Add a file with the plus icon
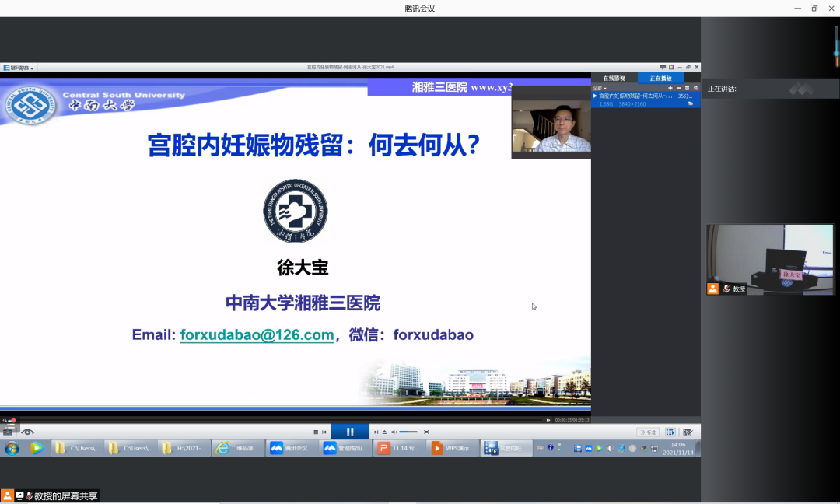The width and height of the screenshot is (840, 504). click(x=670, y=88)
